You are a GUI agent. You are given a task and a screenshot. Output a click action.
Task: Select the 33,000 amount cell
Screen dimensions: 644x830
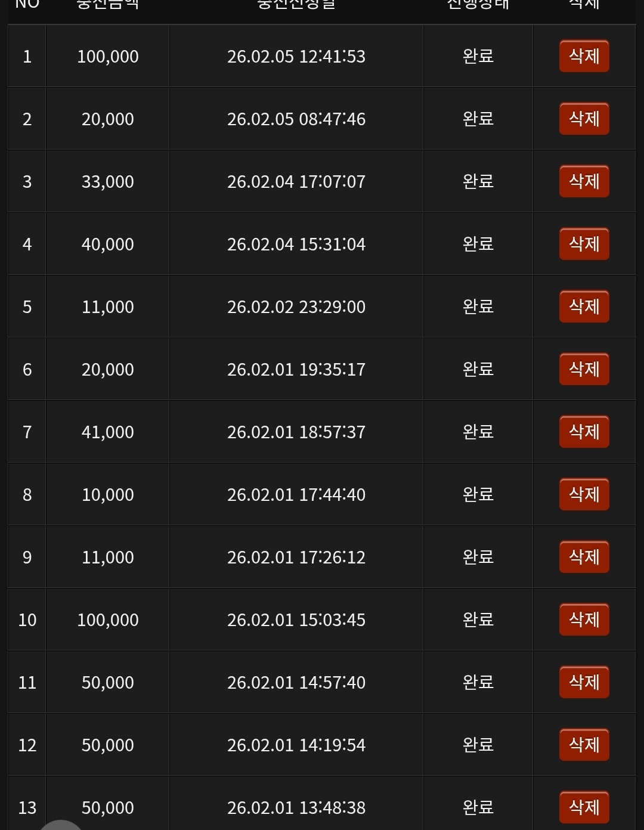click(x=108, y=182)
